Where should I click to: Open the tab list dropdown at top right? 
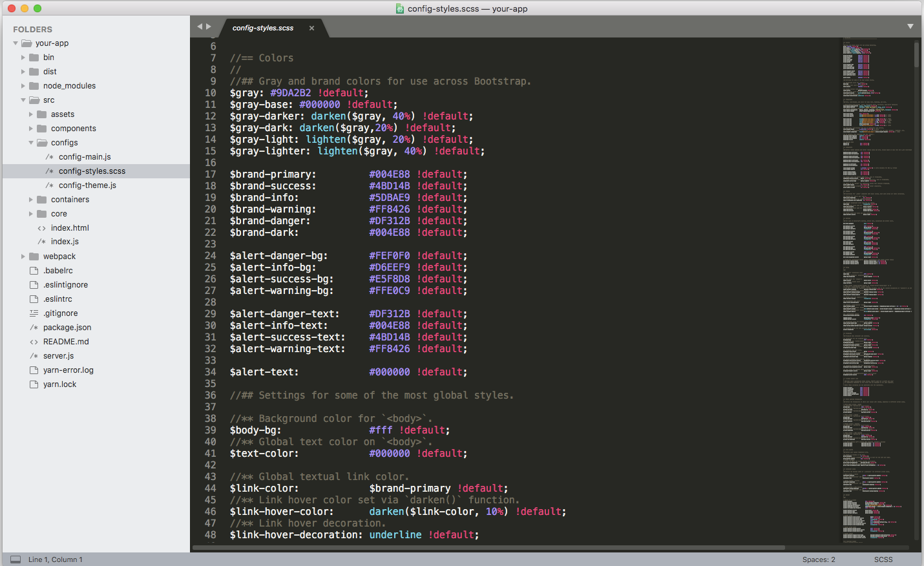(x=910, y=26)
